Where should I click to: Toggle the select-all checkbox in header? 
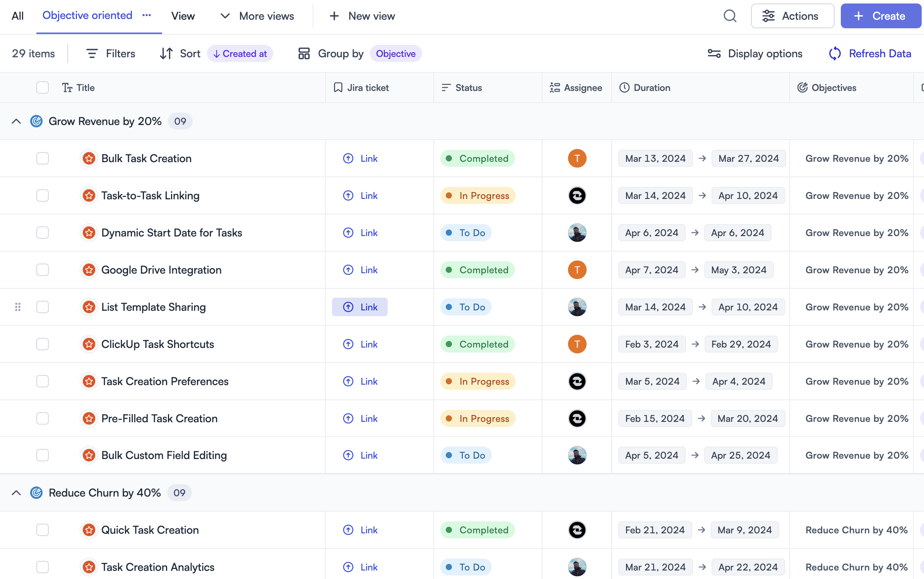[43, 87]
